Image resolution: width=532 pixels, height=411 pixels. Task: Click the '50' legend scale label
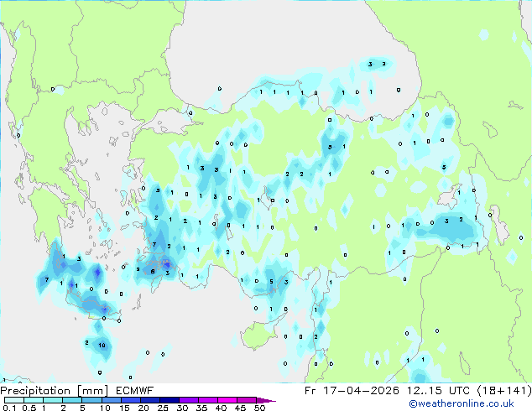pos(259,408)
